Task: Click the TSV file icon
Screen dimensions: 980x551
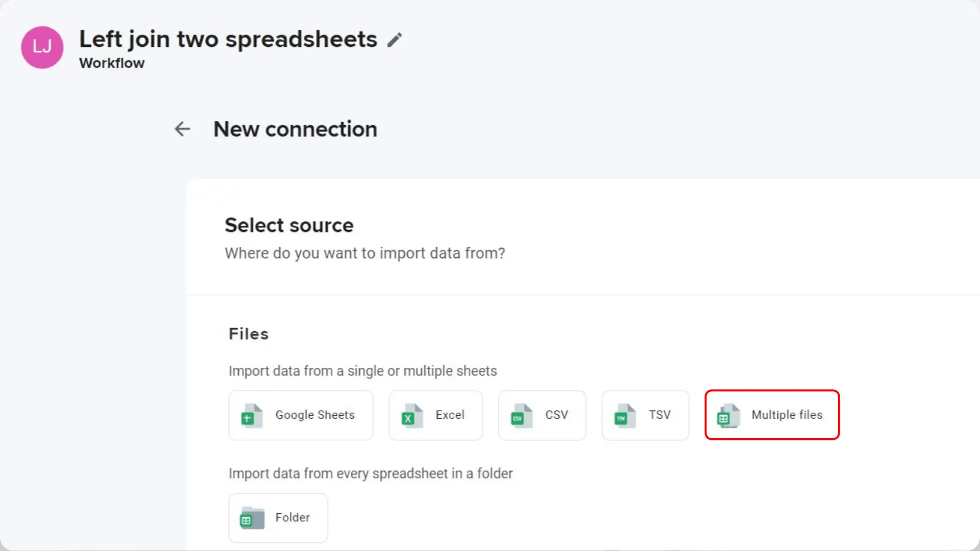Action: [623, 415]
